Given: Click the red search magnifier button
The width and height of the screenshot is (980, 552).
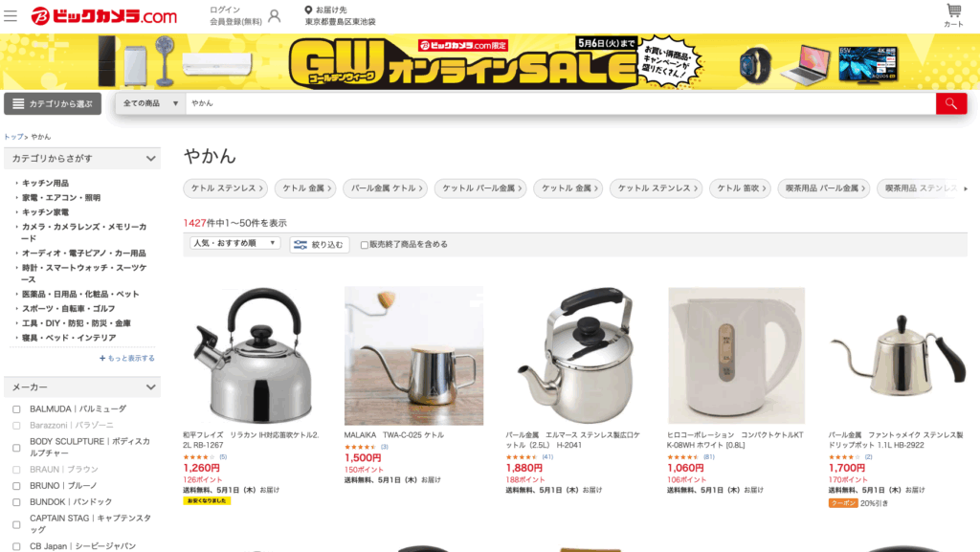Looking at the screenshot, I should coord(951,103).
